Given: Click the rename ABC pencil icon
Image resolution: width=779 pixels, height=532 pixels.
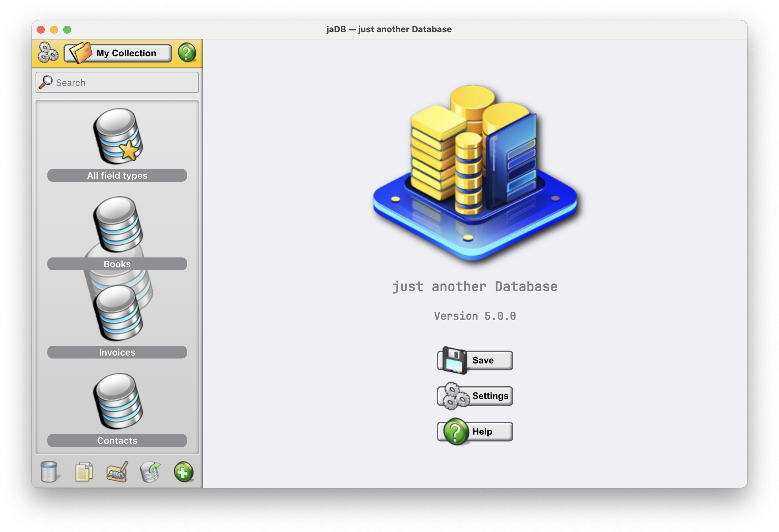Looking at the screenshot, I should click(117, 472).
